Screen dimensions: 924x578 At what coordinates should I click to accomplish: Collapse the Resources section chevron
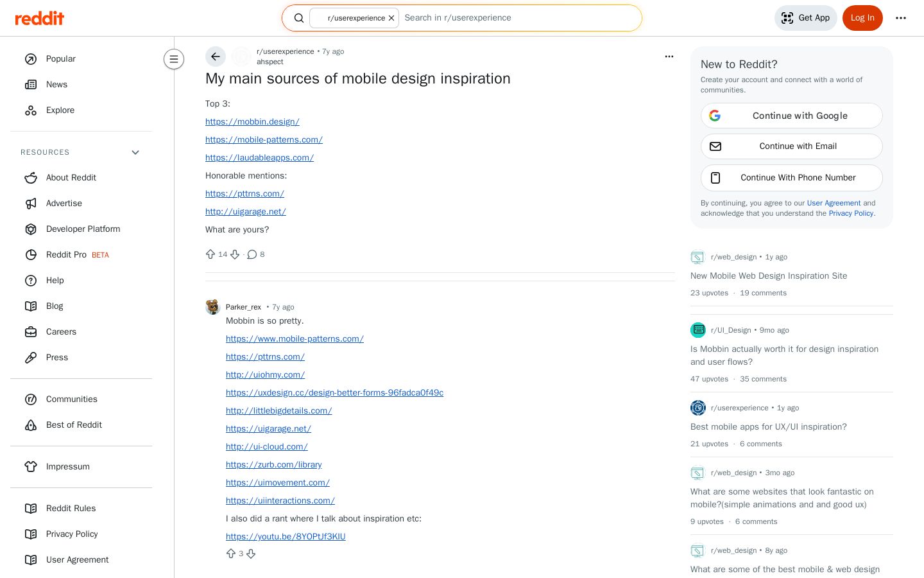(135, 152)
